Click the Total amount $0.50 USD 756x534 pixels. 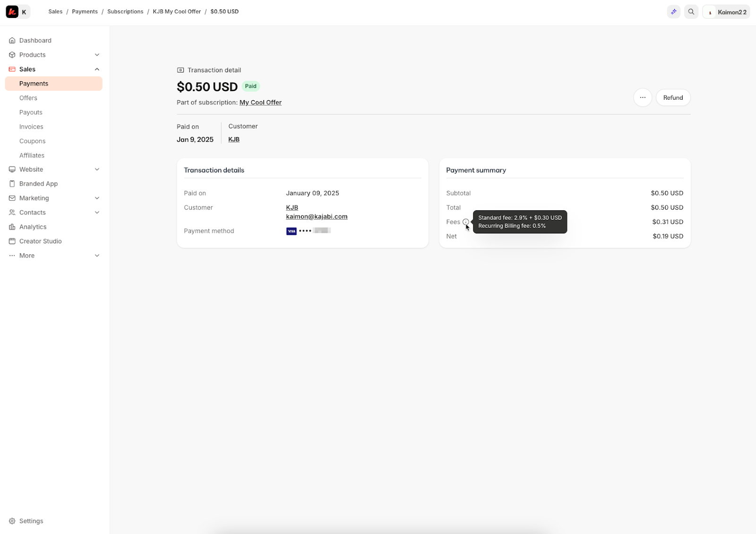(667, 207)
